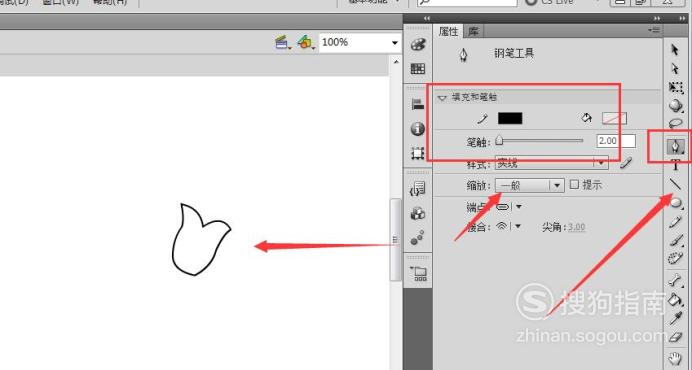Viewport: 692px width, 370px height.
Task: Open the Align panel icon
Action: 417,105
